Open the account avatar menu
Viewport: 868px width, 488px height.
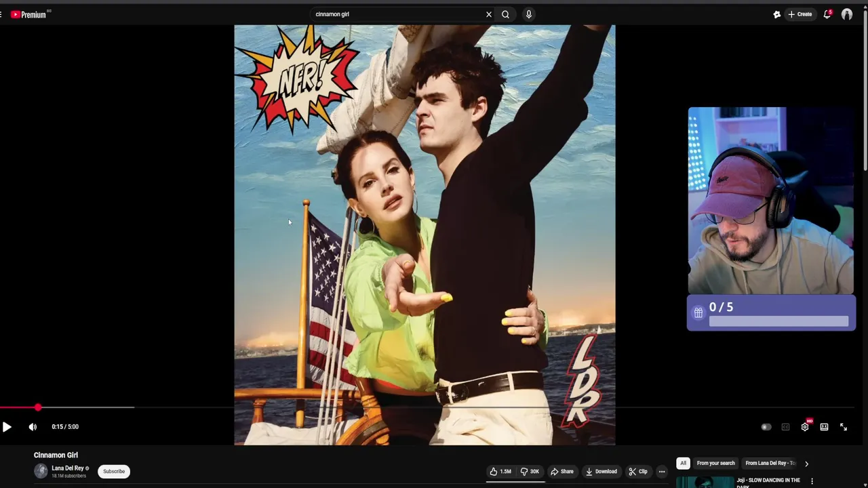[847, 14]
